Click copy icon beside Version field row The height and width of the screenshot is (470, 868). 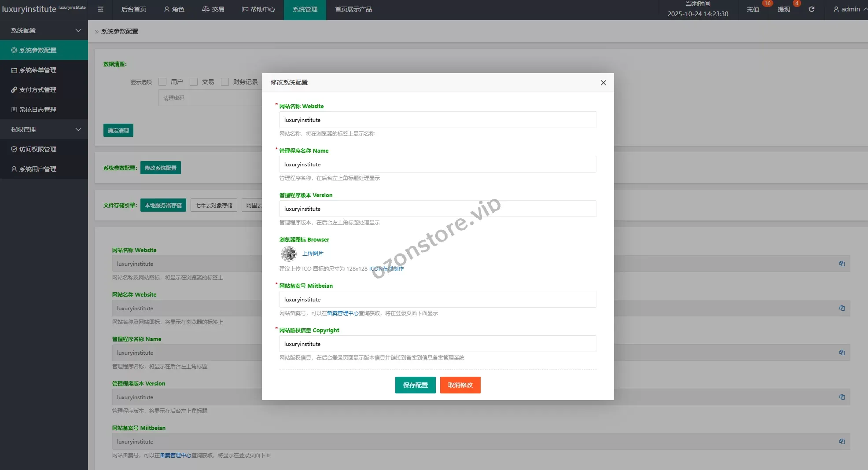click(842, 397)
